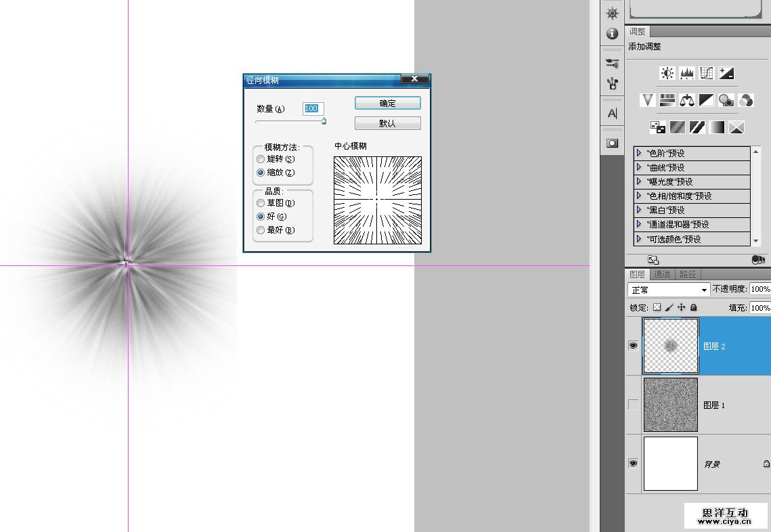Expand the "曲线" presets list
This screenshot has width=771, height=532.
pos(640,167)
